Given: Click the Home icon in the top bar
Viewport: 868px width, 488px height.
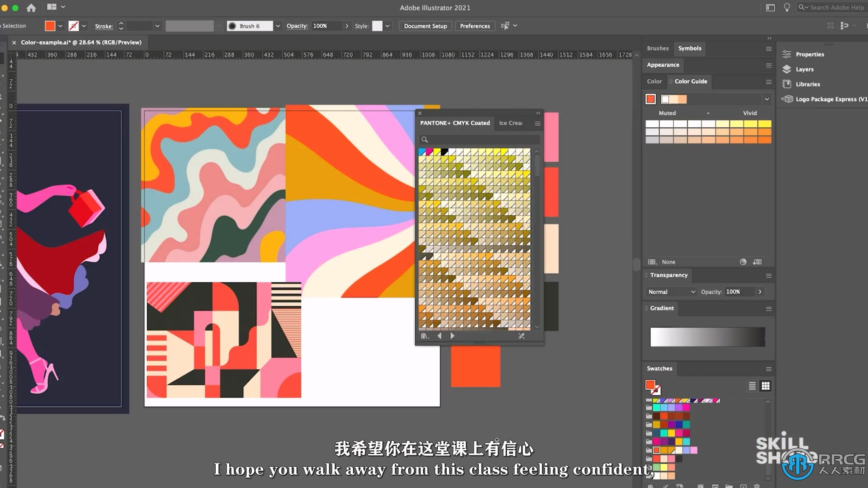Looking at the screenshot, I should pos(31,8).
